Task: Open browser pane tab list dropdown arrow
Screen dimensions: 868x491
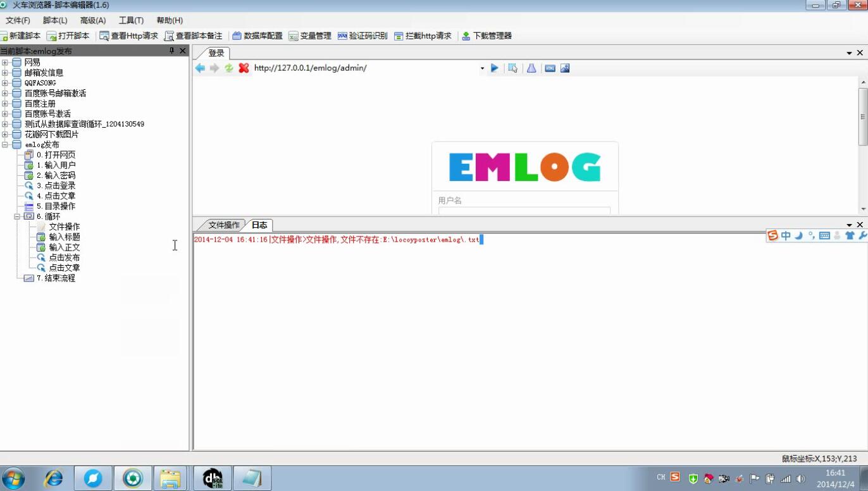Action: click(x=849, y=53)
